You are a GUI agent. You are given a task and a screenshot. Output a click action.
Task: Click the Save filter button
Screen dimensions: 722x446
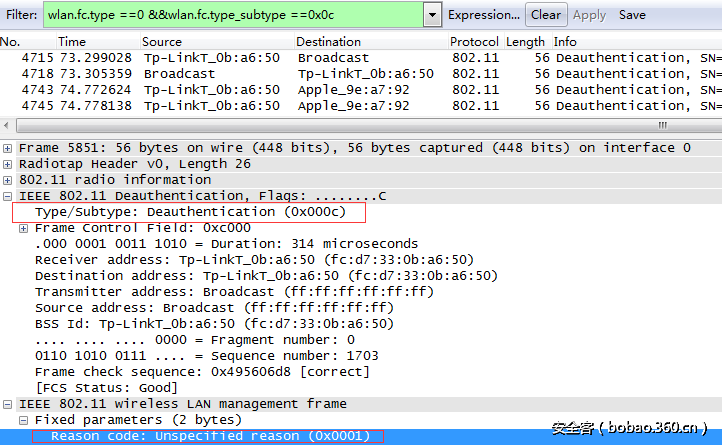click(x=632, y=15)
